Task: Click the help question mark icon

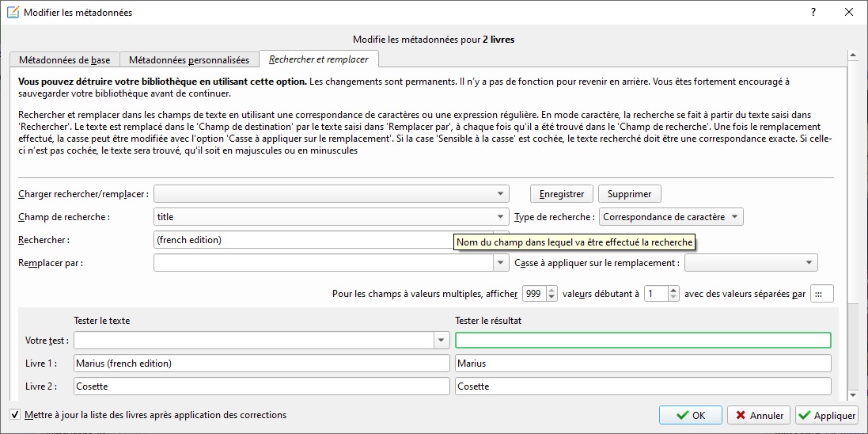Action: [813, 13]
